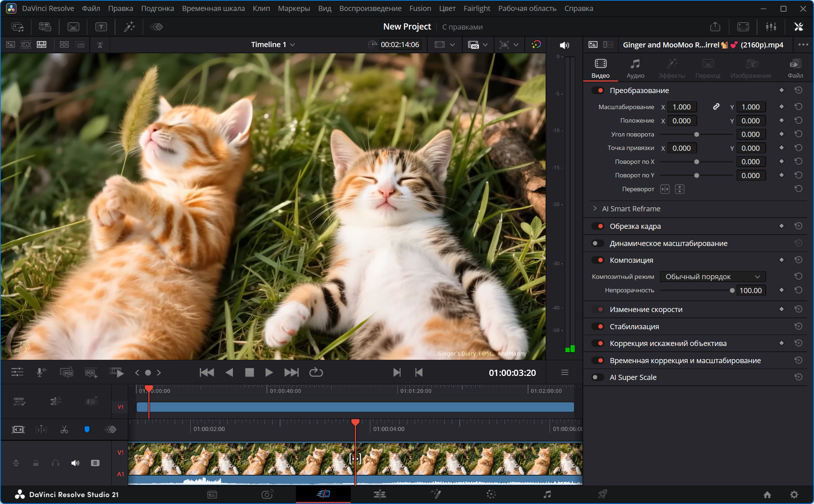
Task: Toggle the scale X/Y link icon
Action: 716,107
